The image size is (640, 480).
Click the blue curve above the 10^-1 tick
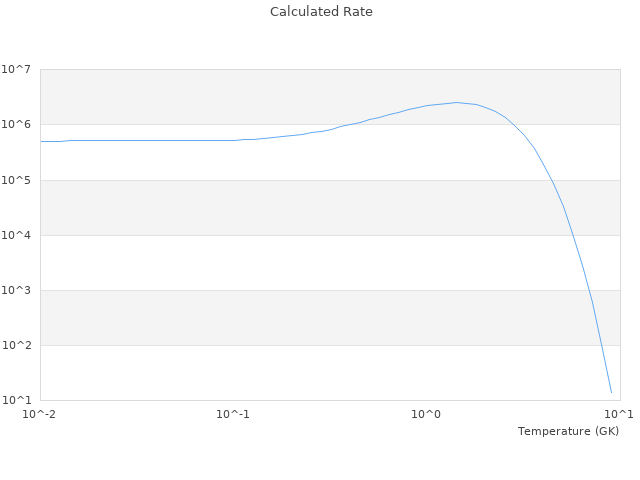pos(233,140)
